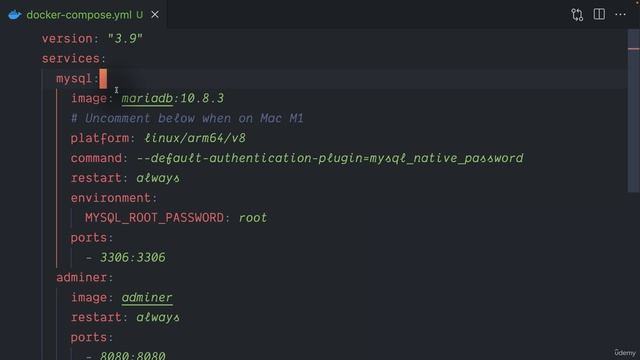Click the adminer service key
The height and width of the screenshot is (360, 640).
(81, 278)
